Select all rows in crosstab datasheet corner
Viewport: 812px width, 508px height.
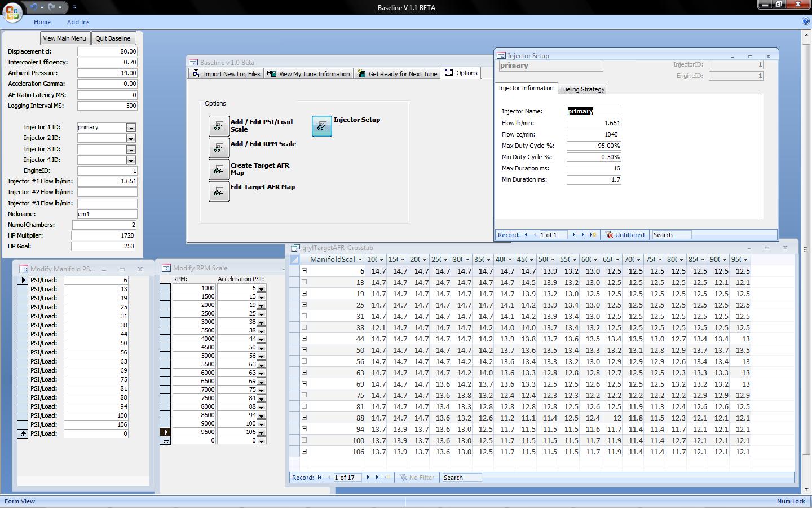(295, 260)
